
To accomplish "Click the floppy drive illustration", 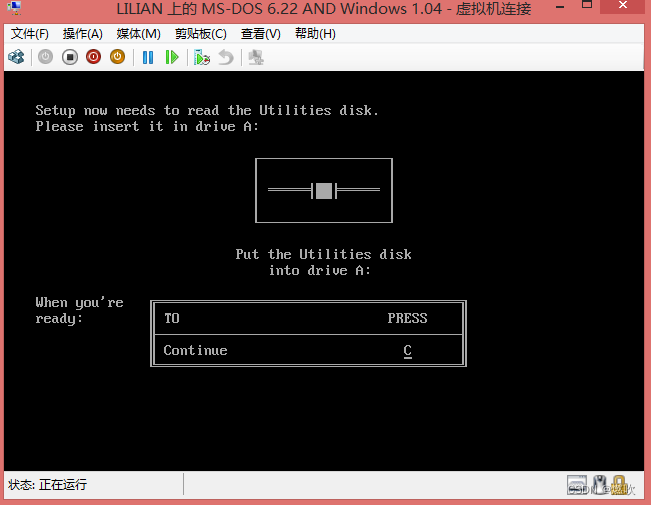I will point(324,191).
